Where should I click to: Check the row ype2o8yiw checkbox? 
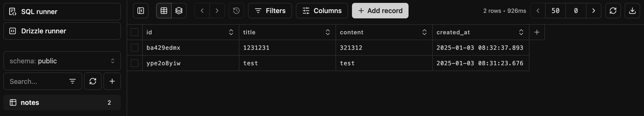click(x=134, y=63)
